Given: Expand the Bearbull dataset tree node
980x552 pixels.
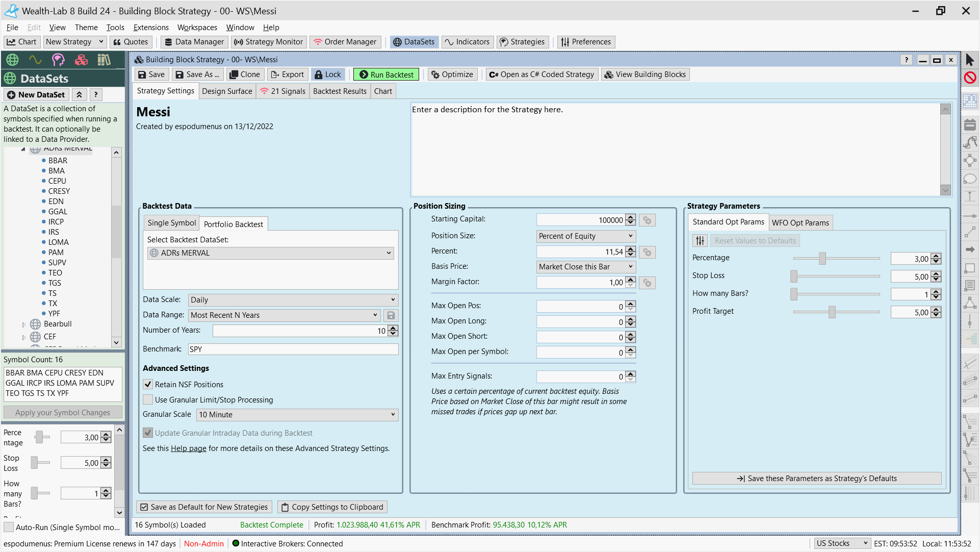Looking at the screenshot, I should coord(23,324).
